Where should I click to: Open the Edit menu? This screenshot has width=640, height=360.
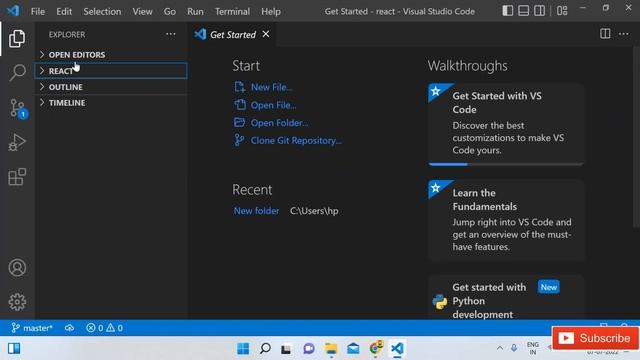pyautogui.click(x=64, y=11)
